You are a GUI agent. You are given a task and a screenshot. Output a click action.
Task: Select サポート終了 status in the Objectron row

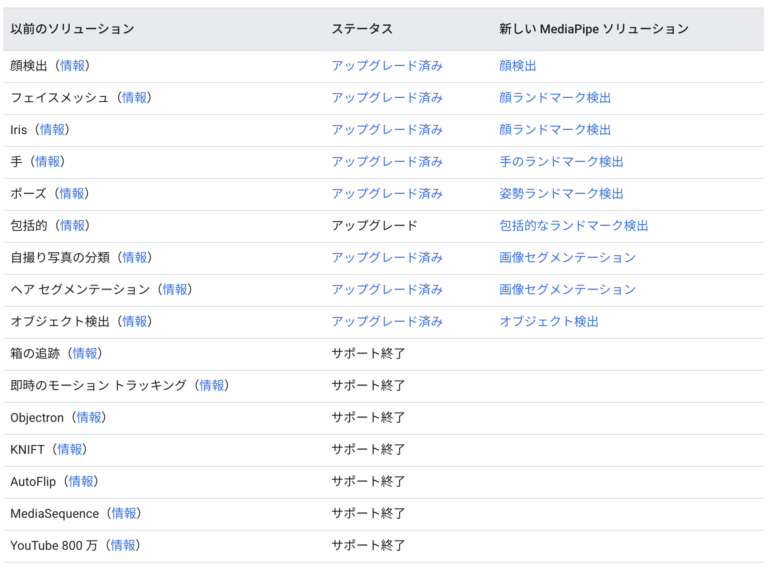pos(368,417)
